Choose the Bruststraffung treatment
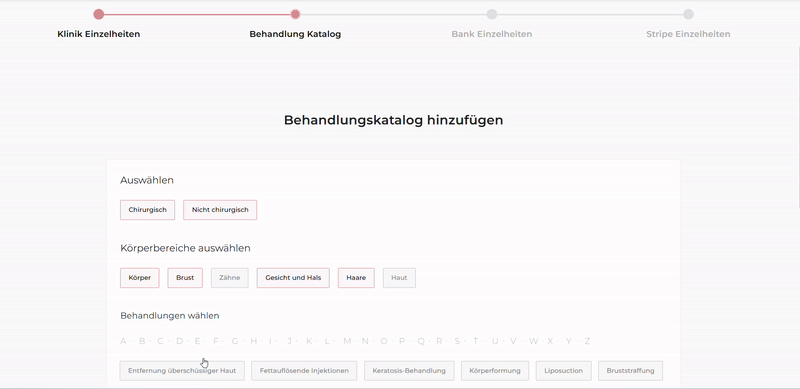This screenshot has height=389, width=800. (631, 371)
